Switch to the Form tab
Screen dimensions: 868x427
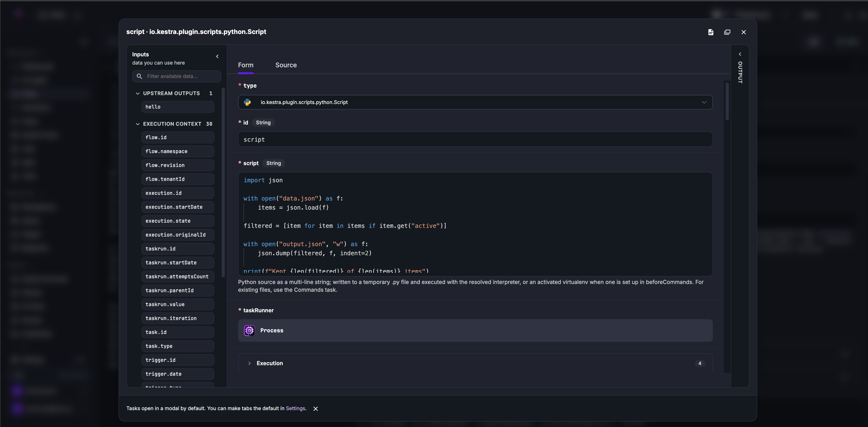[x=246, y=65]
